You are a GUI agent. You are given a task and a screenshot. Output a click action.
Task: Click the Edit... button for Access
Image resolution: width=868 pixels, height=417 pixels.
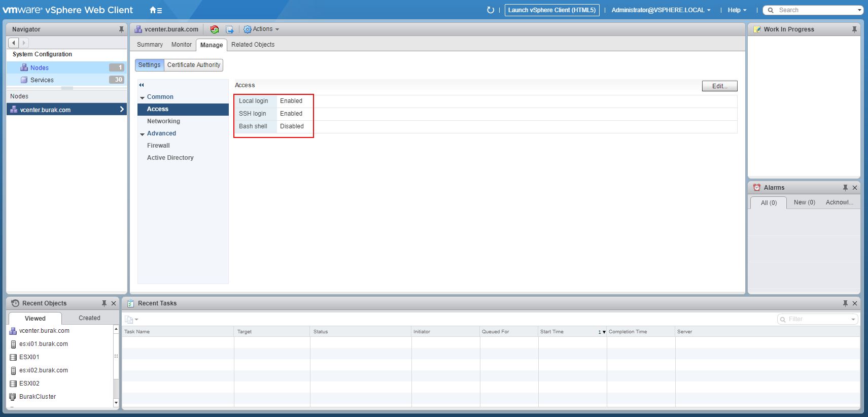click(719, 86)
